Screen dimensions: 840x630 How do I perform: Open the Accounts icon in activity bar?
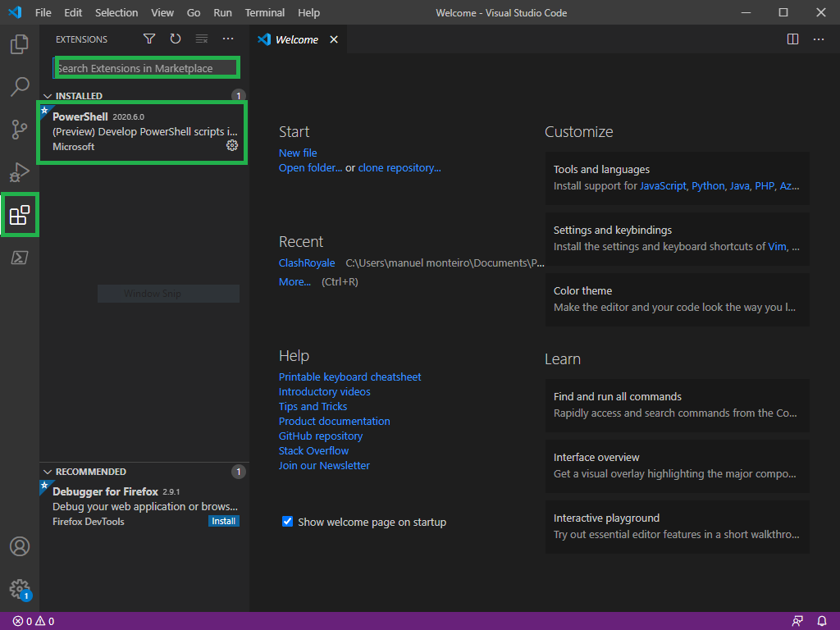(x=20, y=546)
